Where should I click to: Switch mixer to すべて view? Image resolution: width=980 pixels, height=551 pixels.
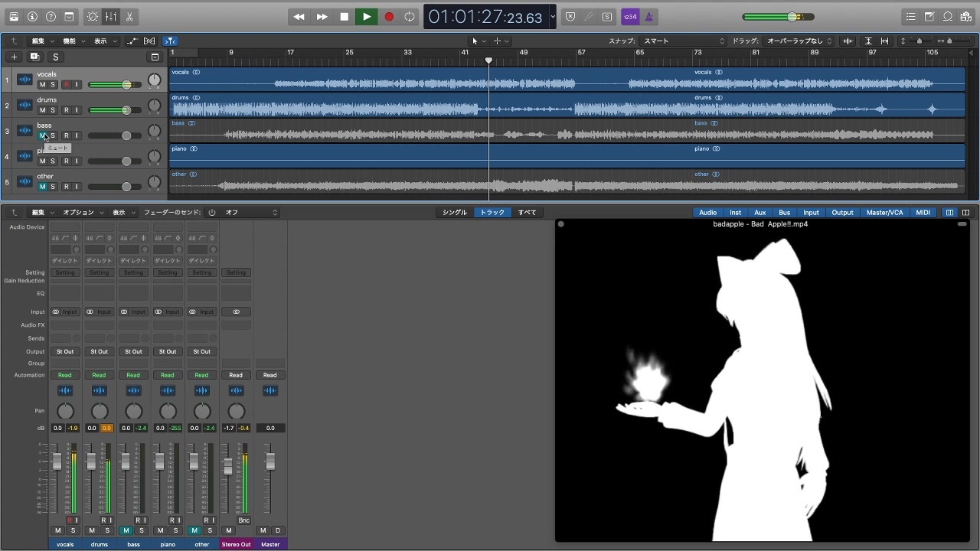coord(527,212)
